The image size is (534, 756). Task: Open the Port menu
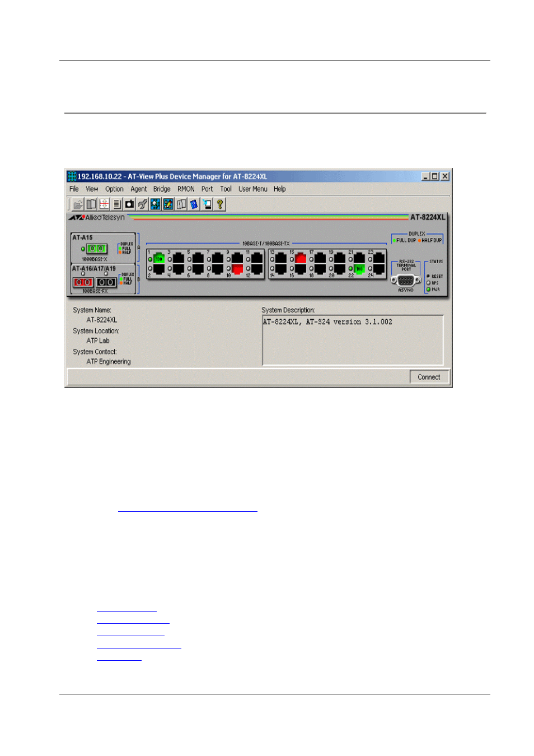coord(207,189)
